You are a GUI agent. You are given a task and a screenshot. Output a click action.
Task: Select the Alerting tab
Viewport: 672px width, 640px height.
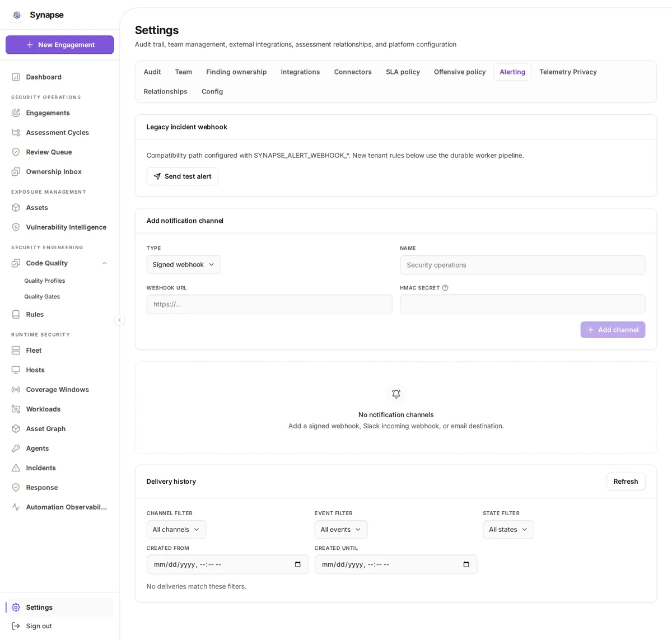point(512,72)
